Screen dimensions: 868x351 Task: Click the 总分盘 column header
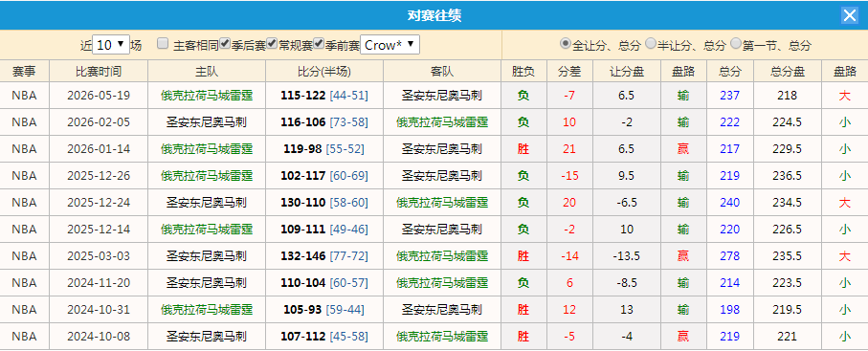[788, 72]
